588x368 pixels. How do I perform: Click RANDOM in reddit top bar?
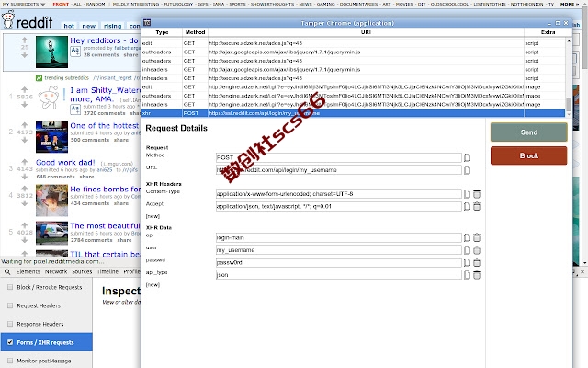pos(96,4)
